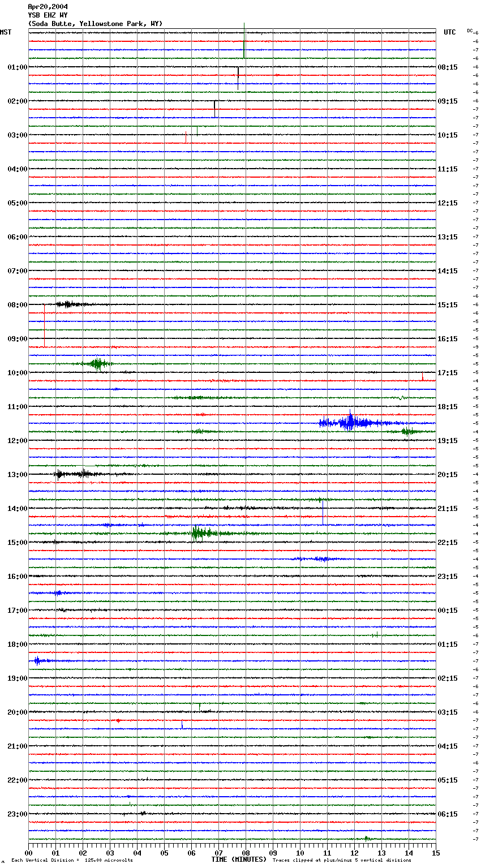Click the '11:15' UTC time label
This screenshot has height=868, width=481.
tap(448, 169)
